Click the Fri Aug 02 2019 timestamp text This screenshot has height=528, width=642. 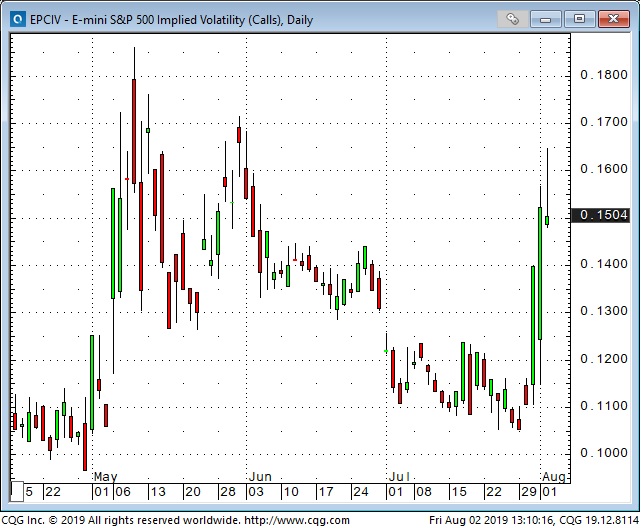[491, 520]
